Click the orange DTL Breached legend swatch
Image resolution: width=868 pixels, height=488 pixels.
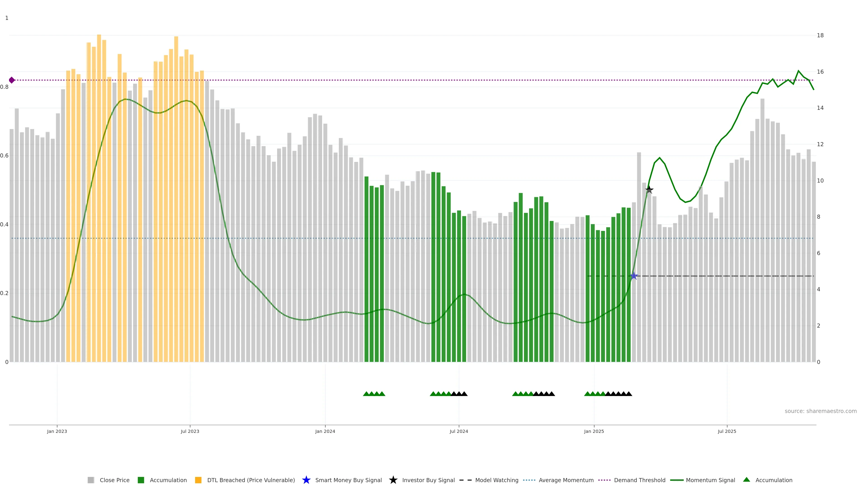pos(198,480)
